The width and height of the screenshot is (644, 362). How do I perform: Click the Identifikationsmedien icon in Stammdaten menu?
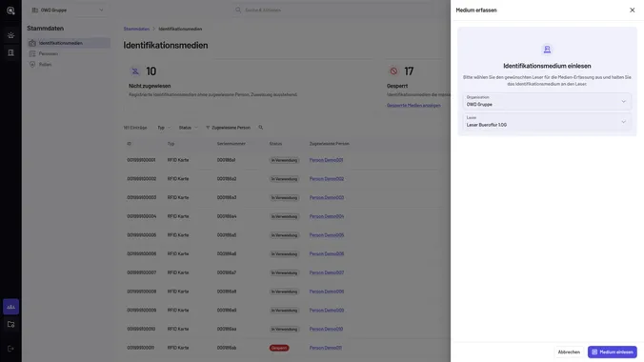[32, 43]
